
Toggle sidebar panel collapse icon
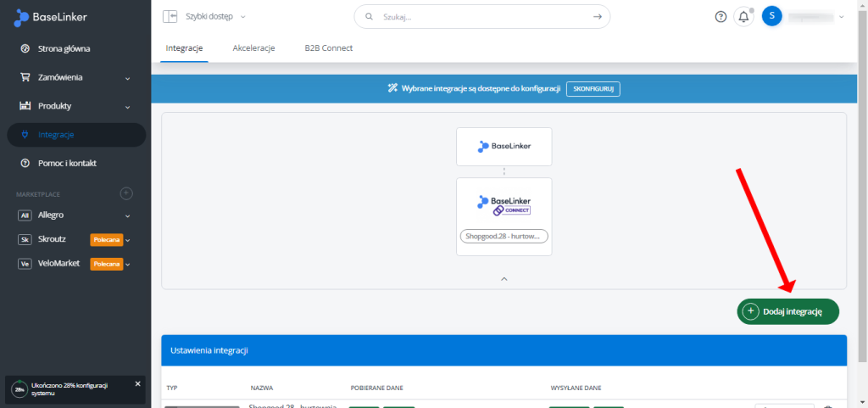coord(170,17)
